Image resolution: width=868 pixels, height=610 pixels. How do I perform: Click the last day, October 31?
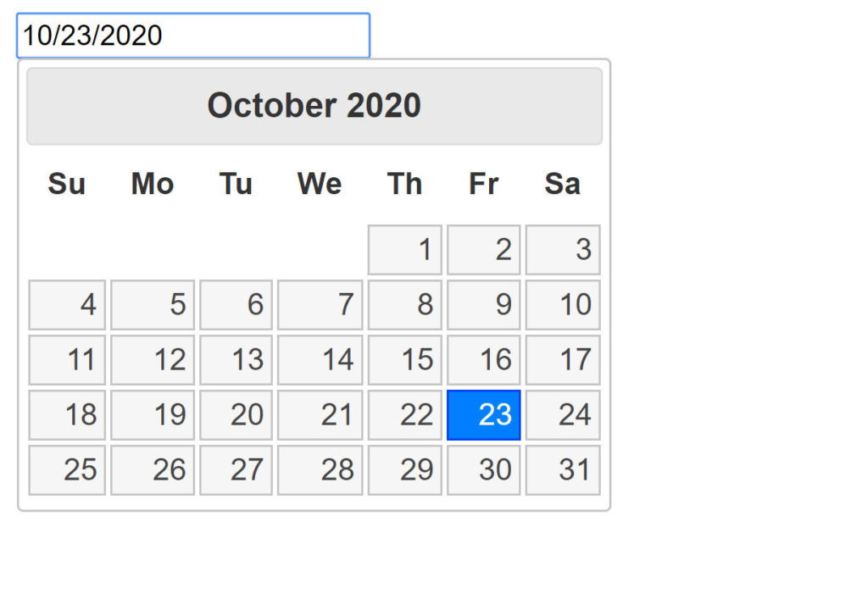pyautogui.click(x=562, y=469)
